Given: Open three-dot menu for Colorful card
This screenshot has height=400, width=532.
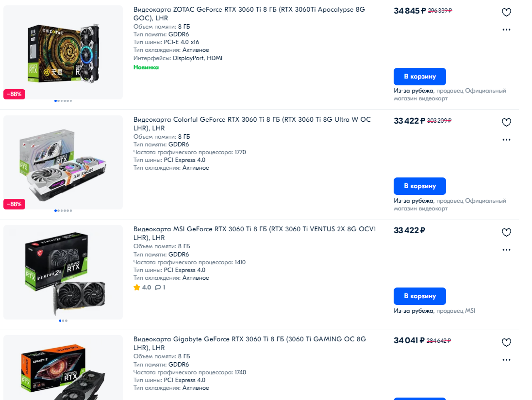Looking at the screenshot, I should (506, 140).
